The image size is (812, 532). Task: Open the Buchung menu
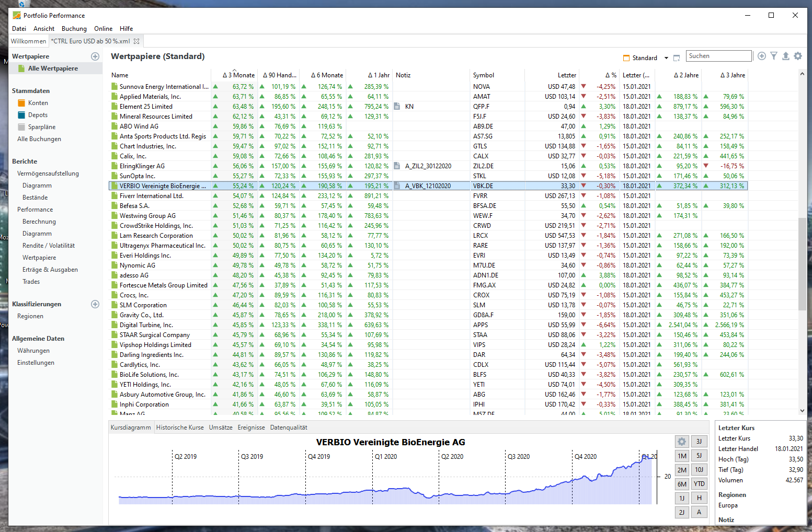click(74, 29)
